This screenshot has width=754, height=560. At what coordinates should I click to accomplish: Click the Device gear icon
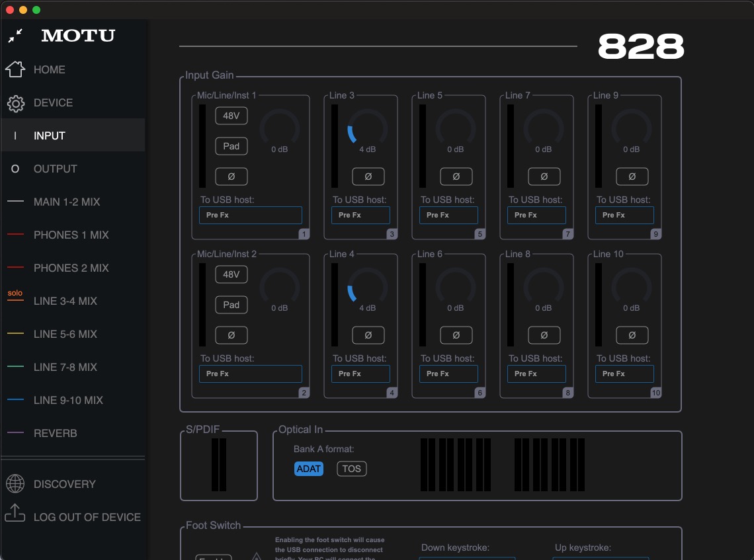coord(15,103)
